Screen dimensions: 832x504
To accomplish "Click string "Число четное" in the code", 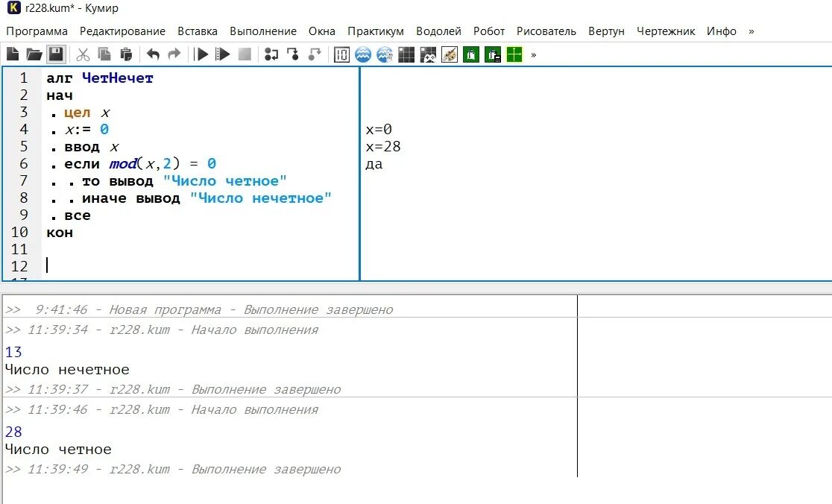I will [225, 181].
